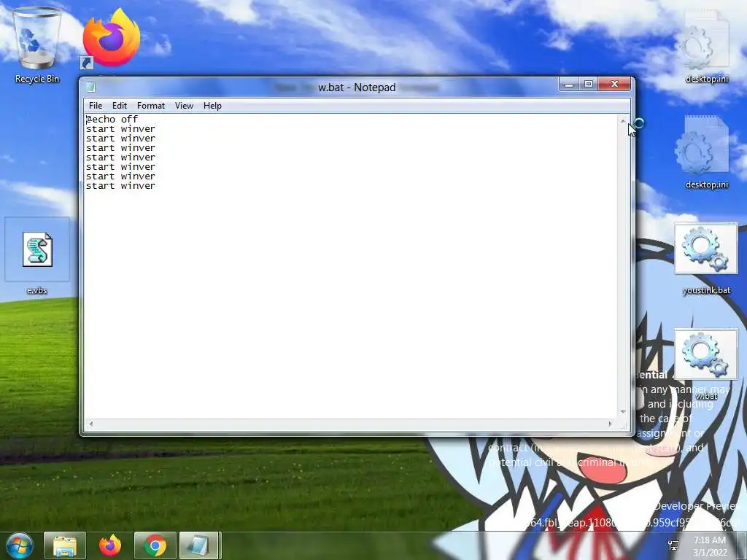Click the Notepad title bar icon

[x=90, y=87]
